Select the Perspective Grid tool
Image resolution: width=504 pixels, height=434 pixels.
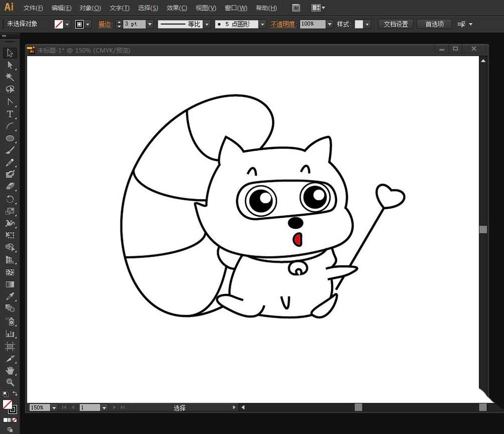[10, 260]
